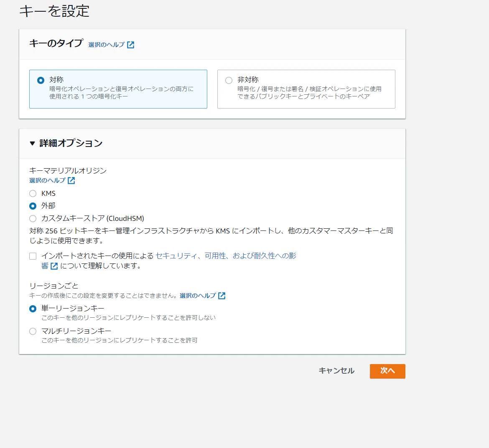This screenshot has height=448, width=489.
Task: Check the imported key acknowledgement checkbox
Action: click(x=33, y=256)
